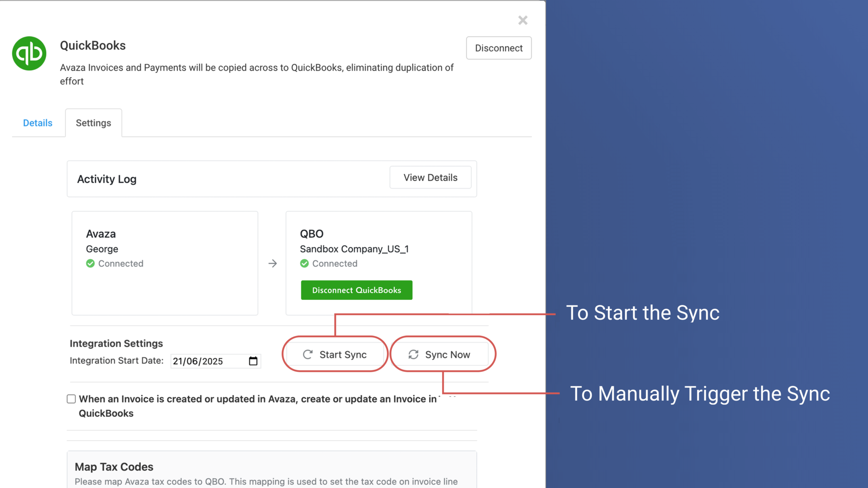Click the Disconnect button at the top
The width and height of the screenshot is (868, 488).
click(498, 48)
